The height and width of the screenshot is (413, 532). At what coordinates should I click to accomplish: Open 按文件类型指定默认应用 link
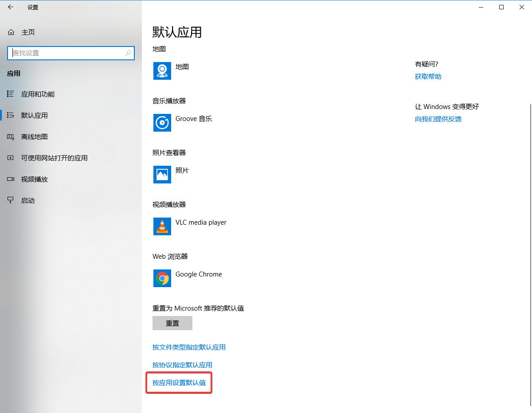point(189,347)
